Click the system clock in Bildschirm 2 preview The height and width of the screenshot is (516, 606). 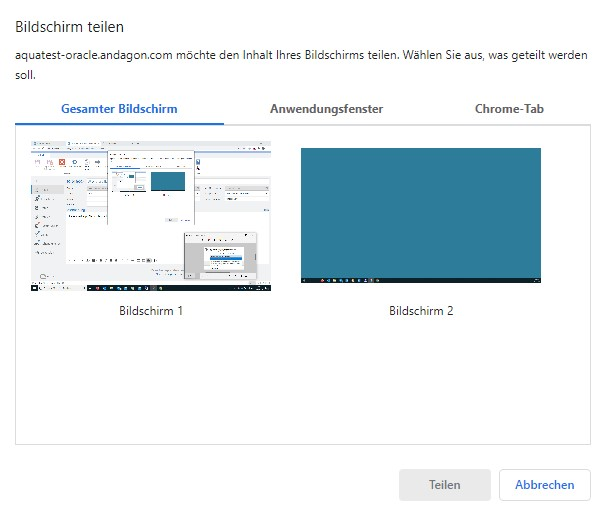[x=532, y=281]
